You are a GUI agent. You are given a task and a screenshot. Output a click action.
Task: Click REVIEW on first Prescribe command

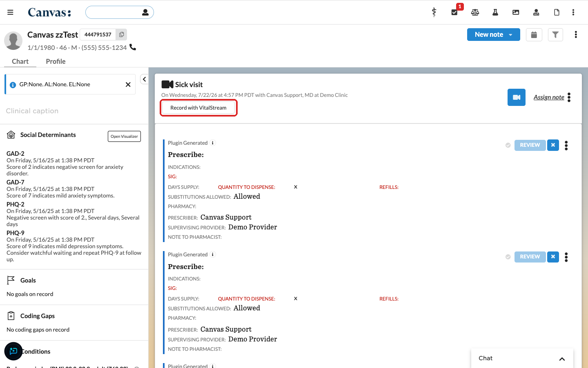tap(530, 145)
